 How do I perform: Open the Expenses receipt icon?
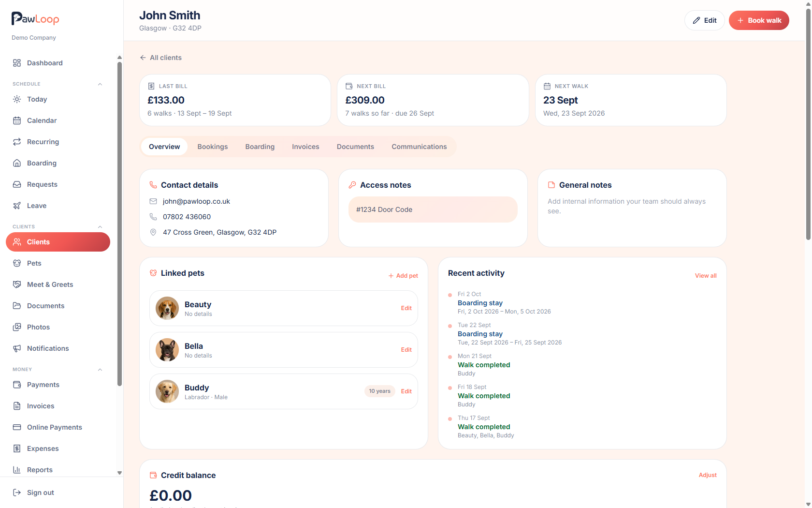tap(17, 448)
